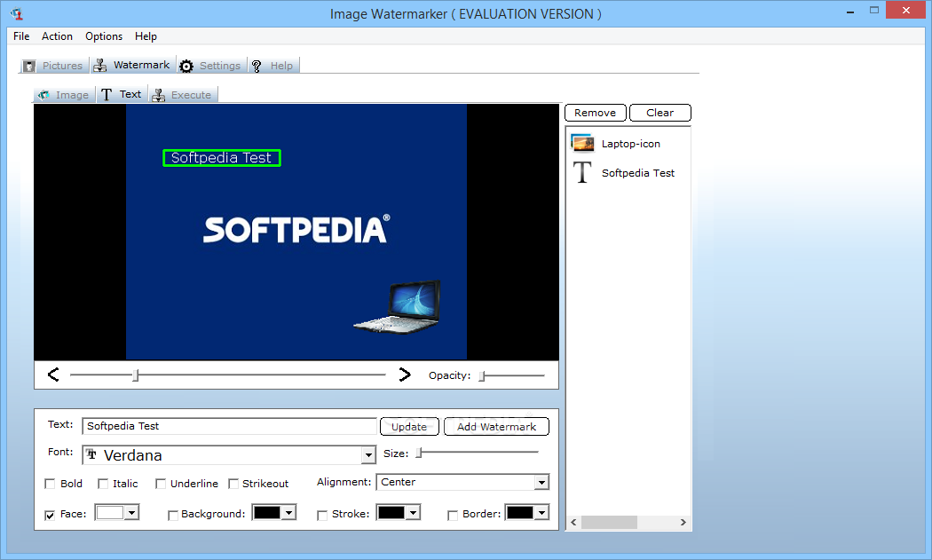
Task: Switch to the Settings tab
Action: 211,66
